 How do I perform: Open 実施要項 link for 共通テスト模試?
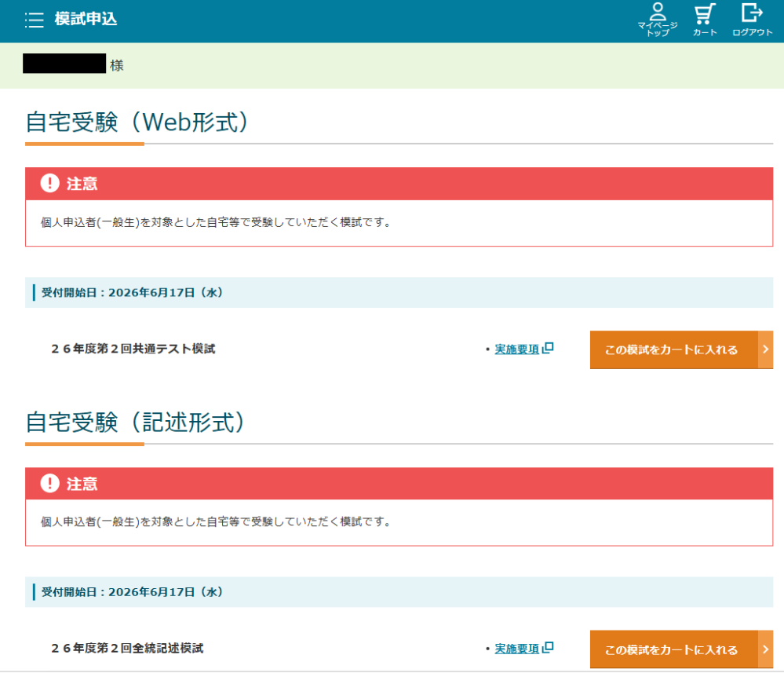tap(516, 349)
